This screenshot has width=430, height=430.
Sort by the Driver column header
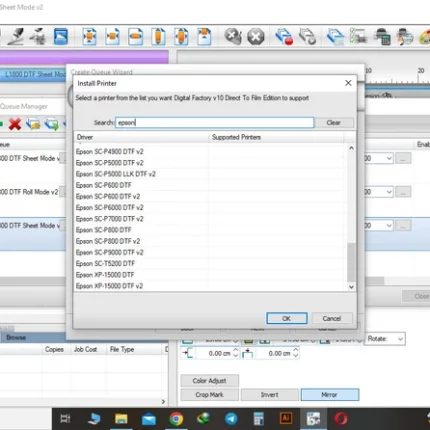pos(141,137)
